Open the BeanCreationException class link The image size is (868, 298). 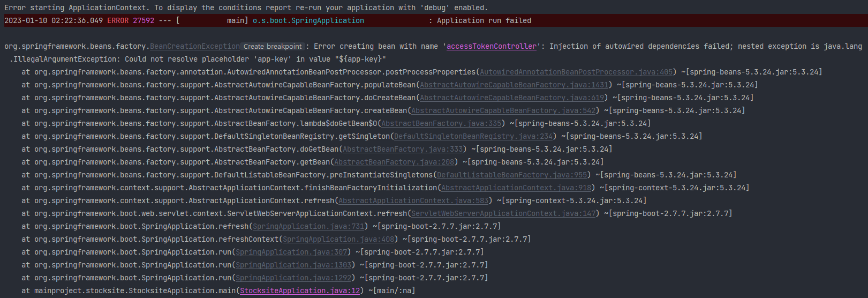(195, 47)
